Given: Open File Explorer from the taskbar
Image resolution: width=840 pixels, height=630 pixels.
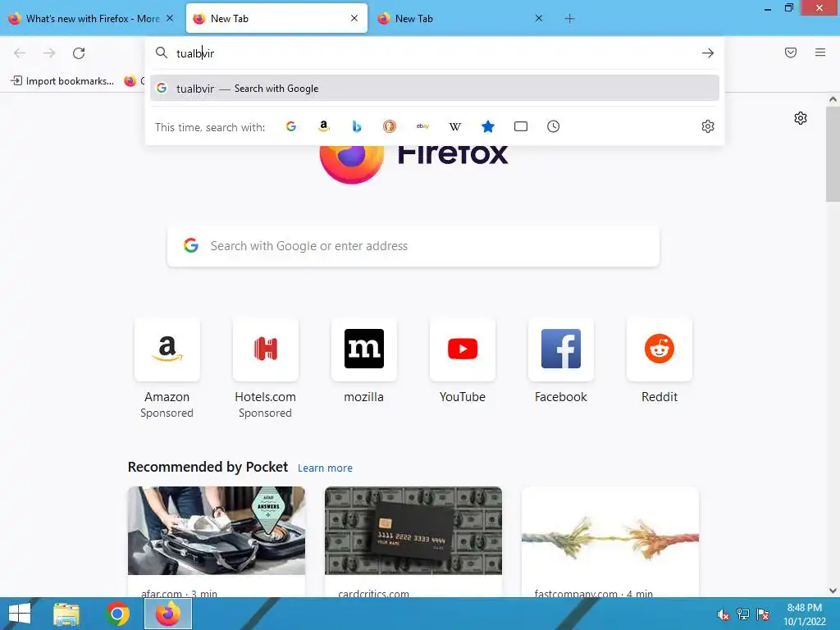Looking at the screenshot, I should [x=66, y=614].
